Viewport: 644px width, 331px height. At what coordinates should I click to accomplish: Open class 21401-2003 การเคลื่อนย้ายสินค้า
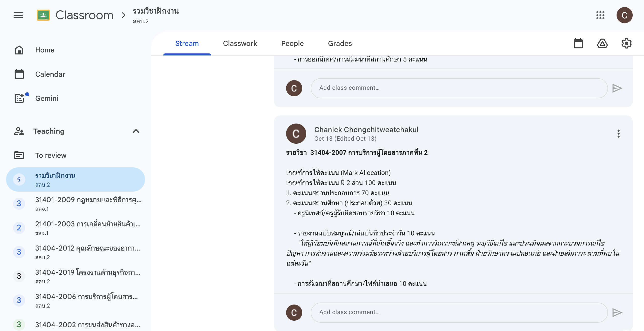coord(76,228)
